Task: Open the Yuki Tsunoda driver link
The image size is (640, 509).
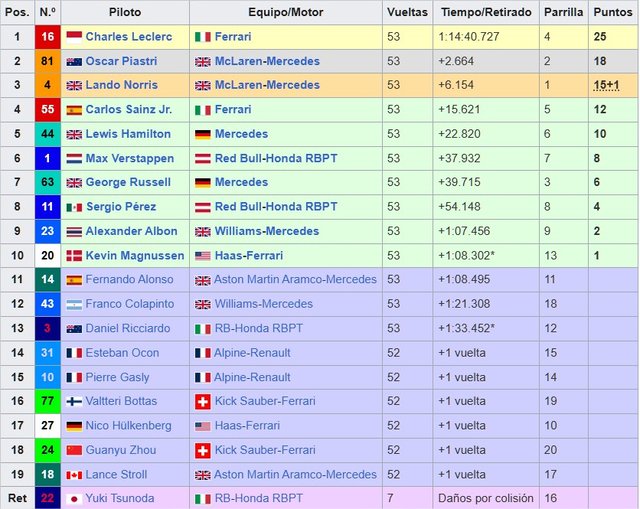Action: tap(120, 498)
